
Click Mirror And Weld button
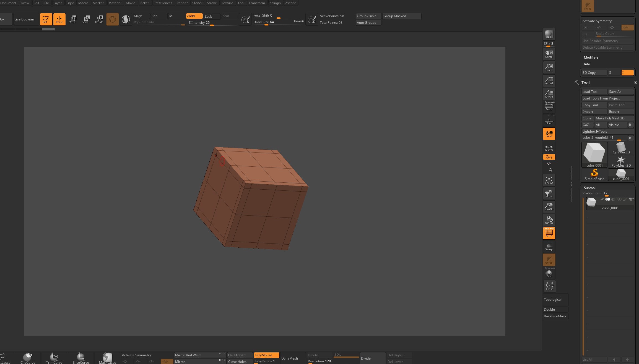tap(200, 355)
